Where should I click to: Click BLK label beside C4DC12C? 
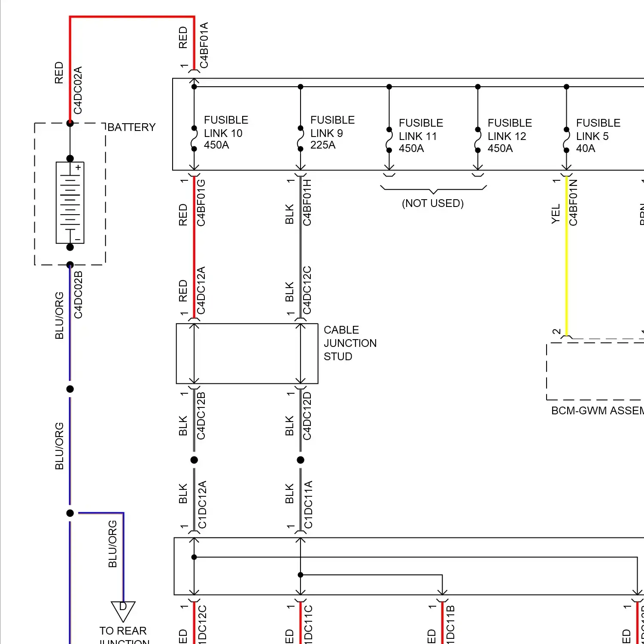289,292
